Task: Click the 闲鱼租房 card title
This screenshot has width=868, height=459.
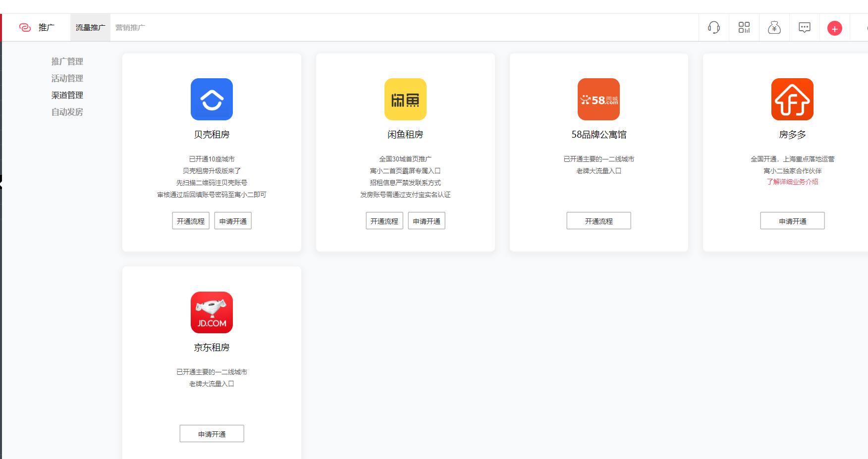Action: click(405, 135)
